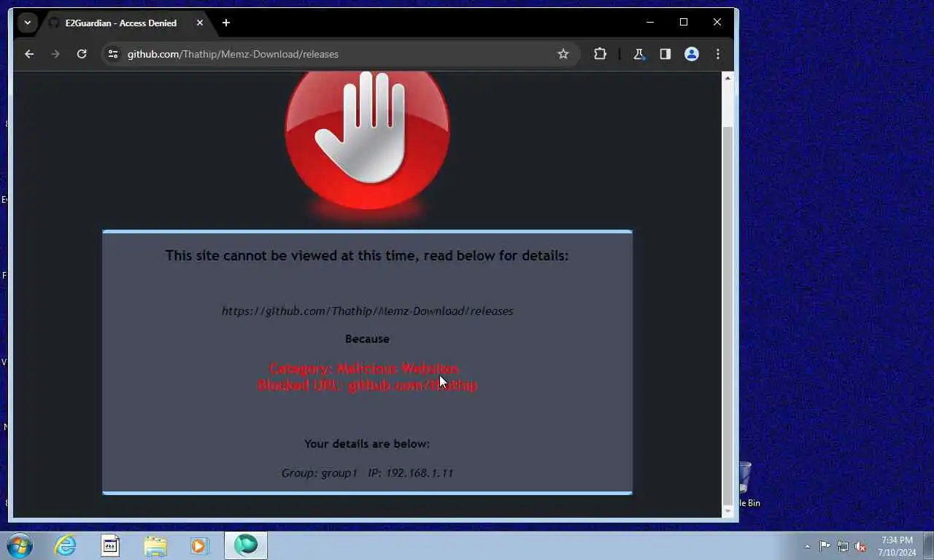
Task: Open the network tray icon
Action: coord(843,546)
